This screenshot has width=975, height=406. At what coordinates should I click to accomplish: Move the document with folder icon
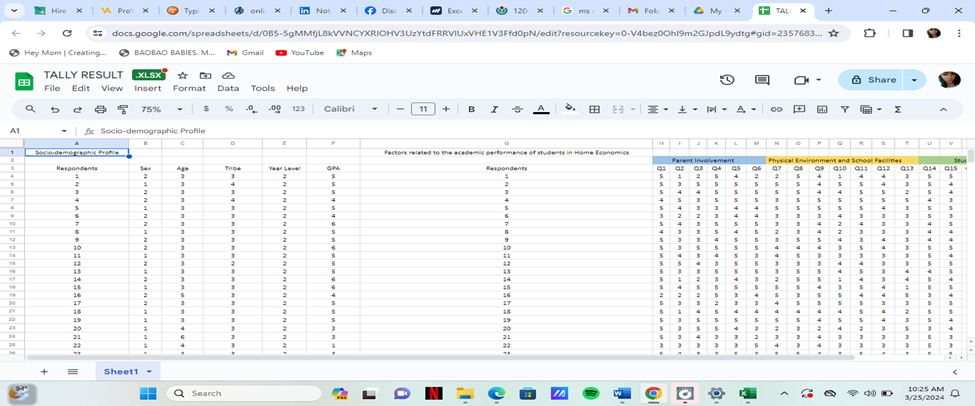(x=205, y=75)
